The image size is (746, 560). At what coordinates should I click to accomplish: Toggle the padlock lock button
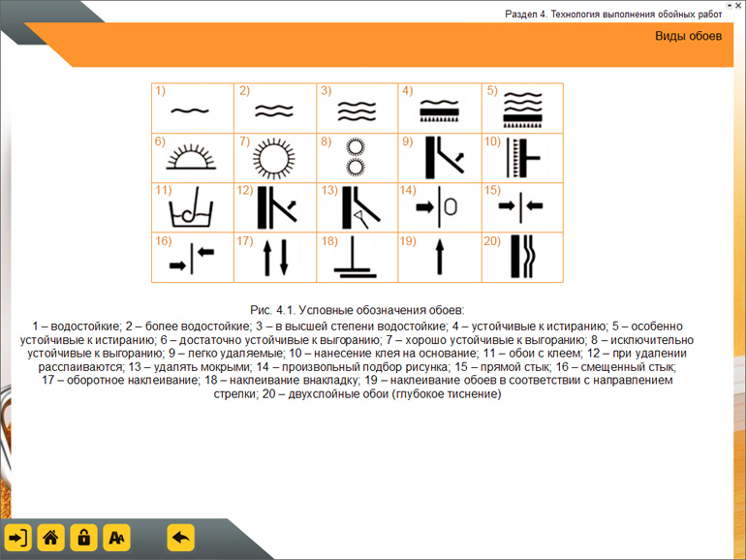(x=83, y=538)
